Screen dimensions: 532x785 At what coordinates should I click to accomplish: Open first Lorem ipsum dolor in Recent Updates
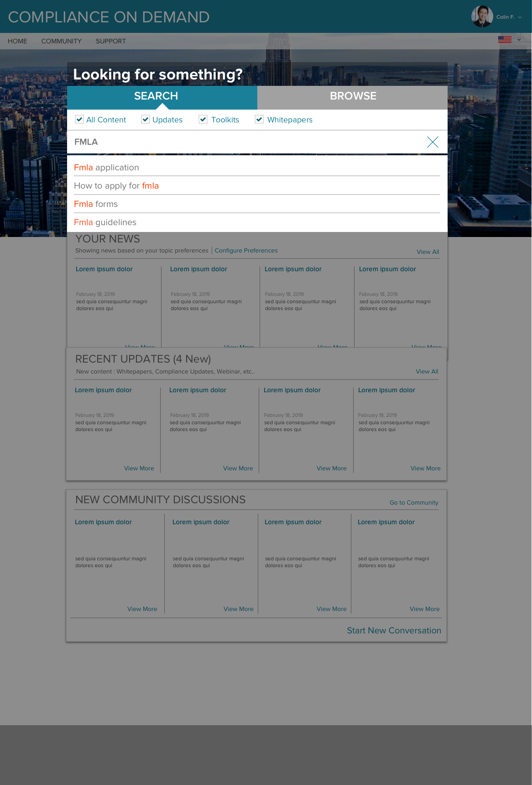click(x=103, y=390)
